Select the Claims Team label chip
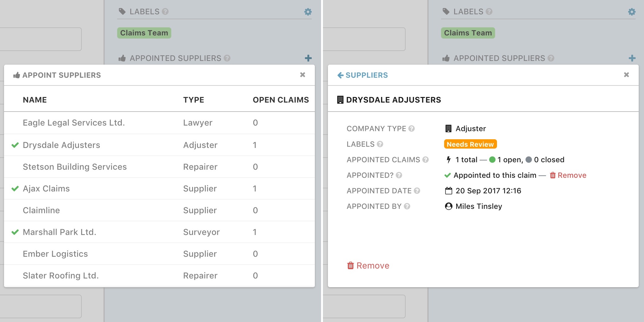 click(144, 33)
